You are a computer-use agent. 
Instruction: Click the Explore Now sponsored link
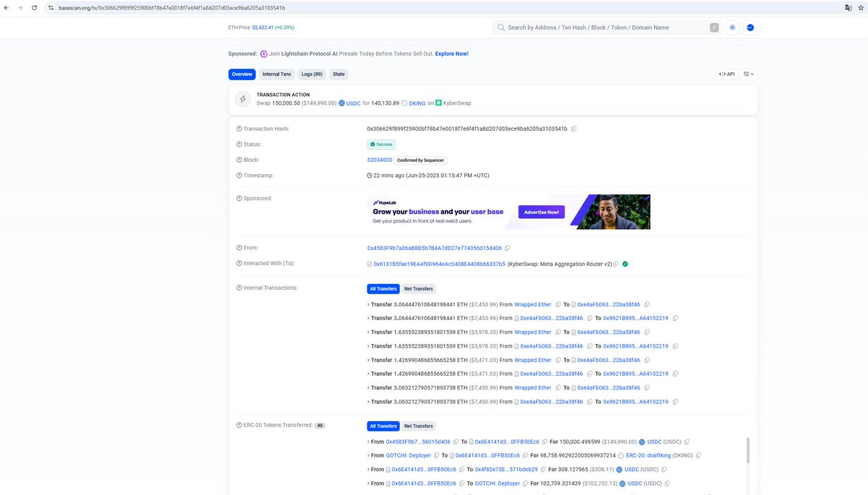[451, 53]
